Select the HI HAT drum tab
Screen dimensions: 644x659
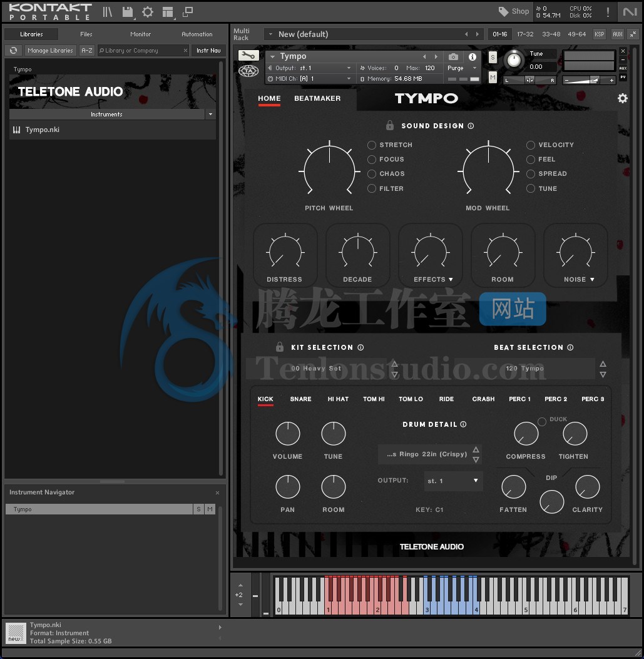click(338, 399)
